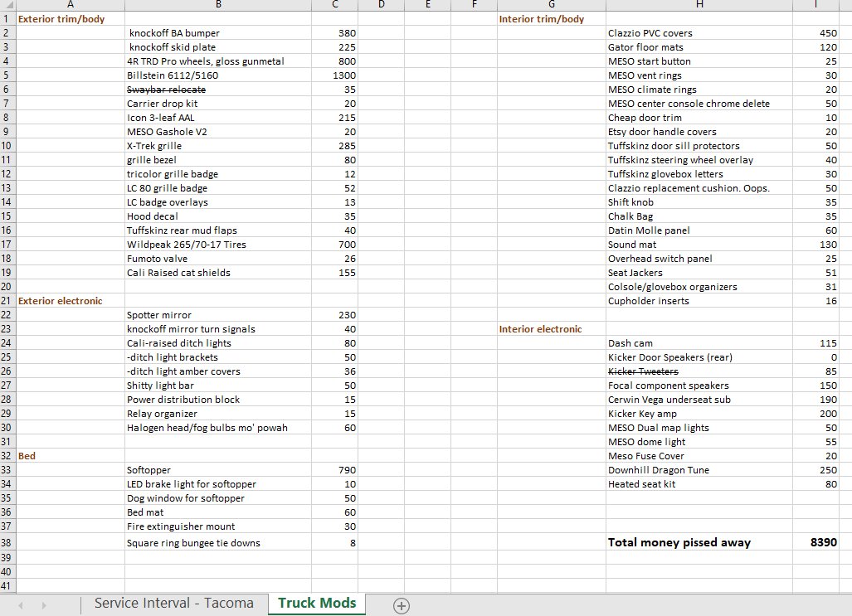Add a new sheet with plus icon
Image resolution: width=852 pixels, height=616 pixels.
[401, 606]
